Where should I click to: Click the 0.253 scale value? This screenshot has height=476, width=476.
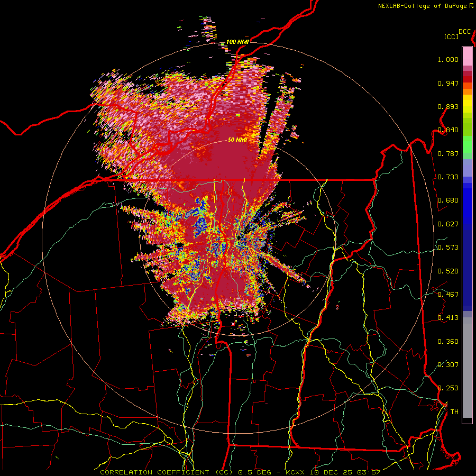448,388
